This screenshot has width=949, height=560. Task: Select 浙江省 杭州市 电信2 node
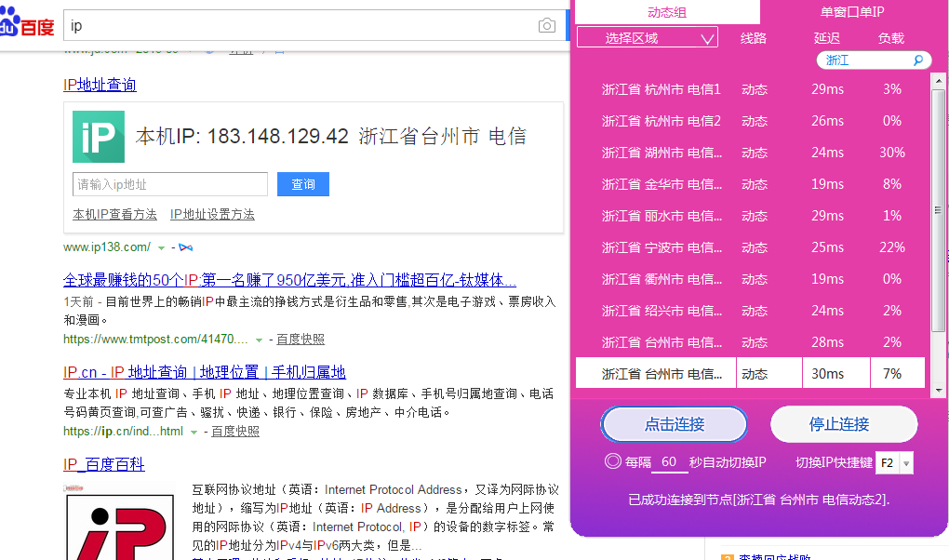pos(751,121)
